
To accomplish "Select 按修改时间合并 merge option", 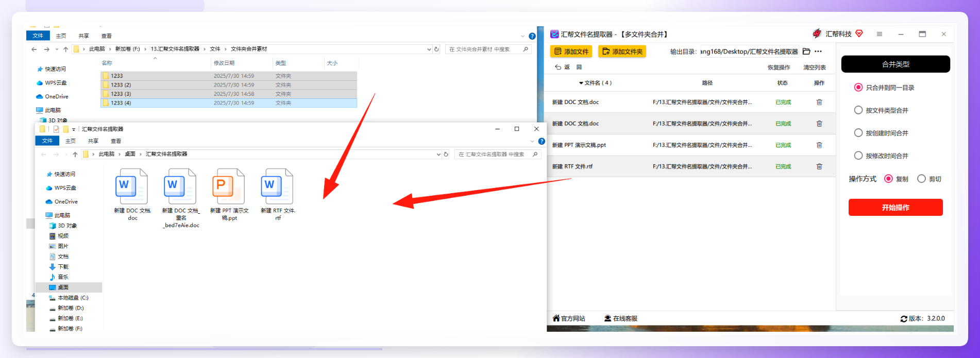I will tap(858, 156).
